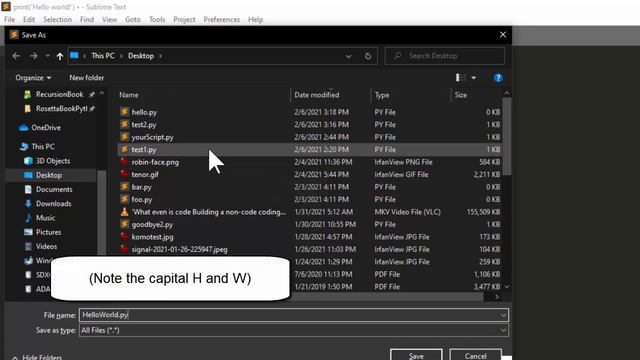Expand the File name dropdown arrow
640x360 pixels.
[503, 315]
